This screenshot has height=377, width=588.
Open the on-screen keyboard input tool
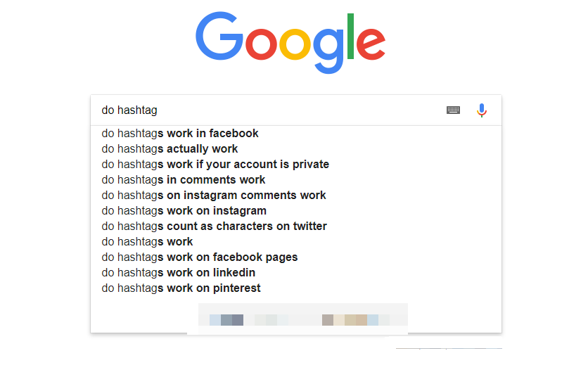pyautogui.click(x=454, y=110)
